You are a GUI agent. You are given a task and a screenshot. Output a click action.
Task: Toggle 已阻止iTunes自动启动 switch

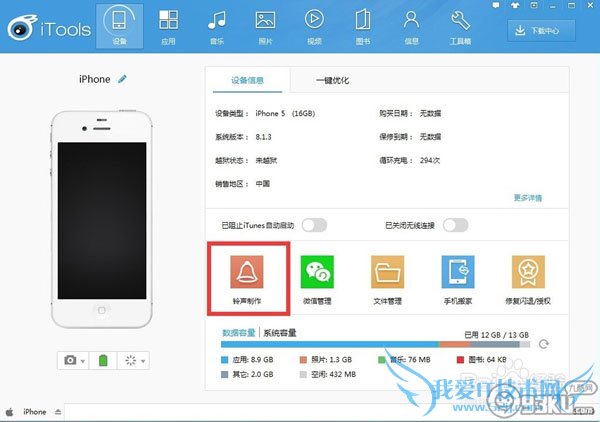(x=314, y=225)
